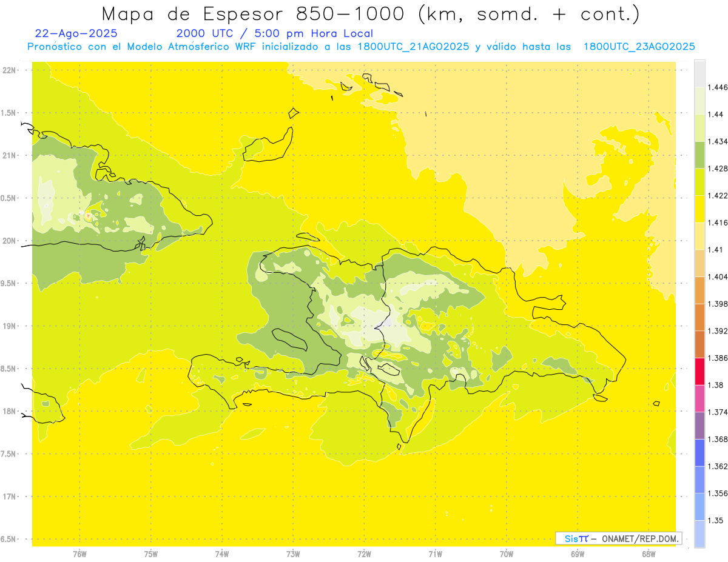Click the '18N' latitude label
728x562 pixels.
(x=10, y=411)
